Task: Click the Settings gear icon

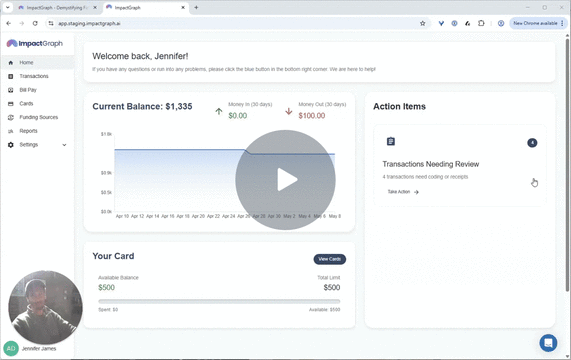Action: [11, 145]
